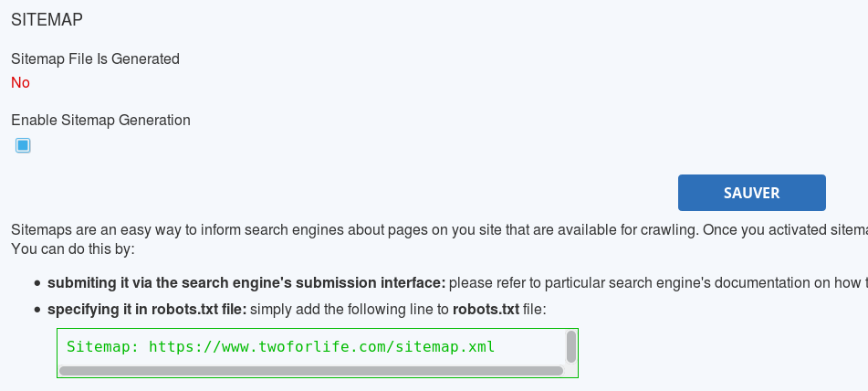Screen dimensions: 868x391
Task: Click the red 'No' status value
Action: pyautogui.click(x=20, y=82)
